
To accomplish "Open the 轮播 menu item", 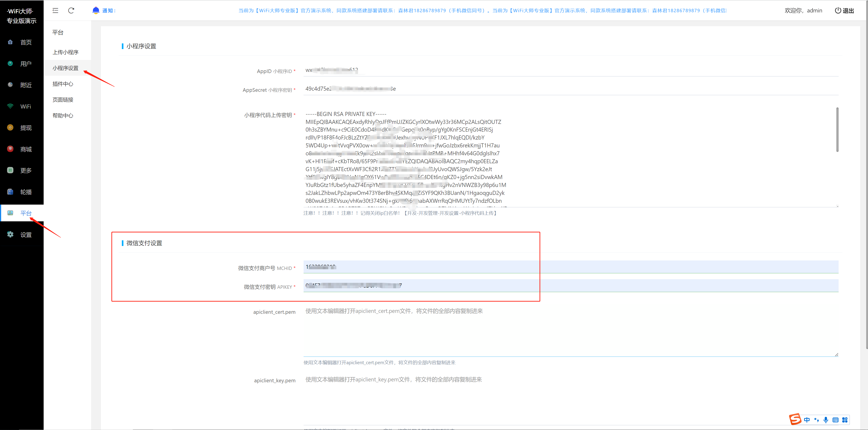I will (x=22, y=192).
